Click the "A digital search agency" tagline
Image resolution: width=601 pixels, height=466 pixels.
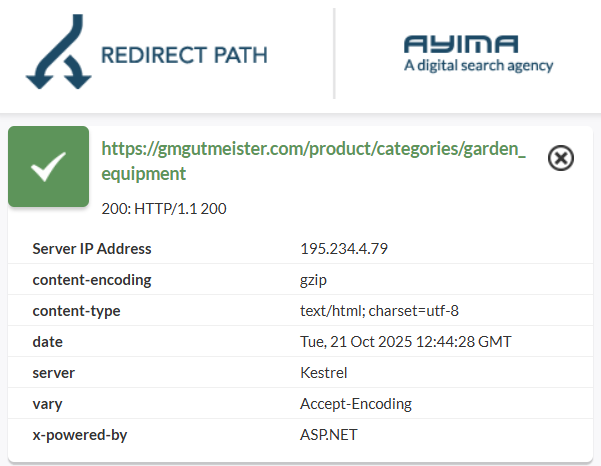(477, 66)
